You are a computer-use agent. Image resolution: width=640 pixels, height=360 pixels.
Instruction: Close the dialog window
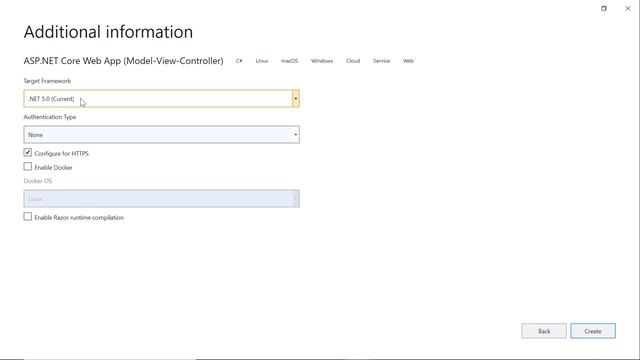coord(628,8)
